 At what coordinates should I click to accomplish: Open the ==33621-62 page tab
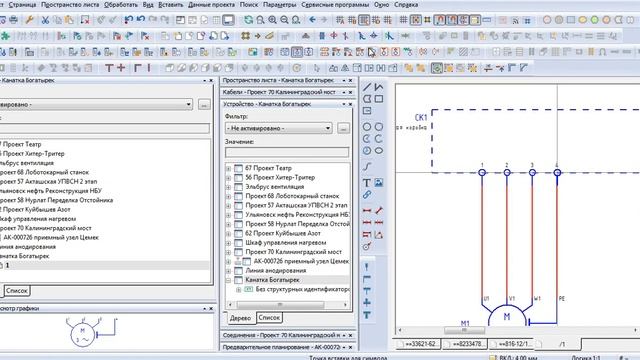[x=420, y=344]
